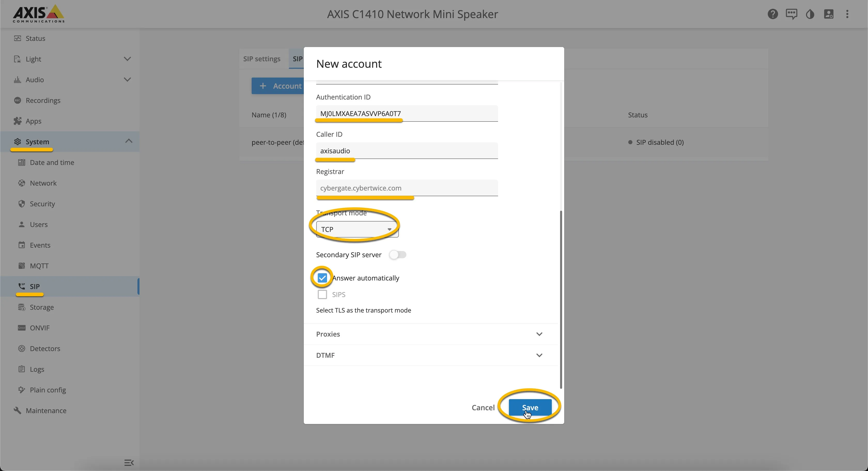Screen dimensions: 868x471
Task: Open Recordings in the sidebar
Action: 69,100
